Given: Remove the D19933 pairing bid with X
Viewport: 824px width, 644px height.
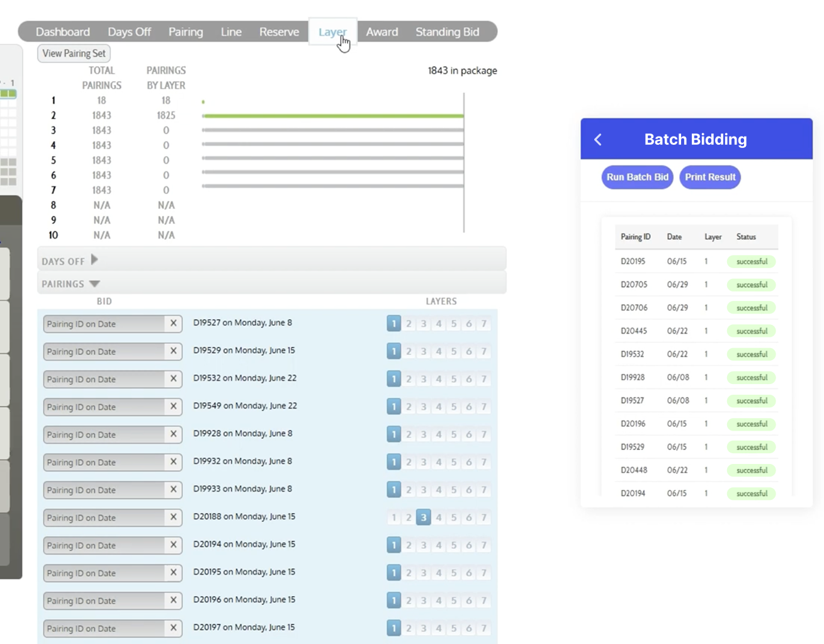Looking at the screenshot, I should tap(173, 490).
